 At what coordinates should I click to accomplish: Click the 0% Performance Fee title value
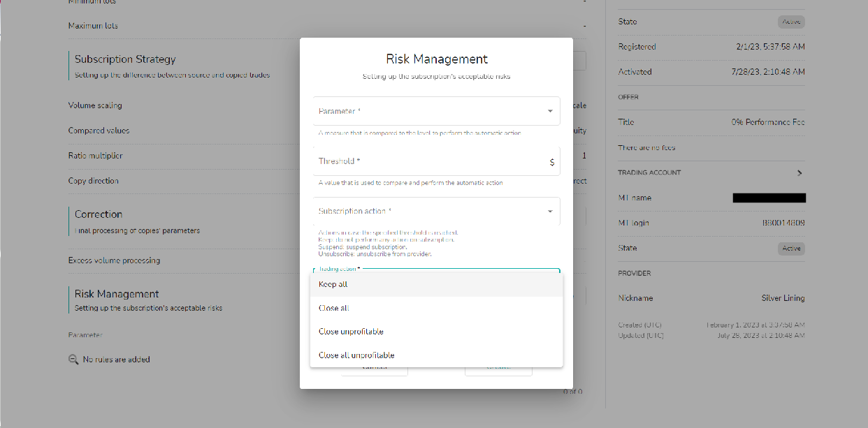(x=768, y=122)
